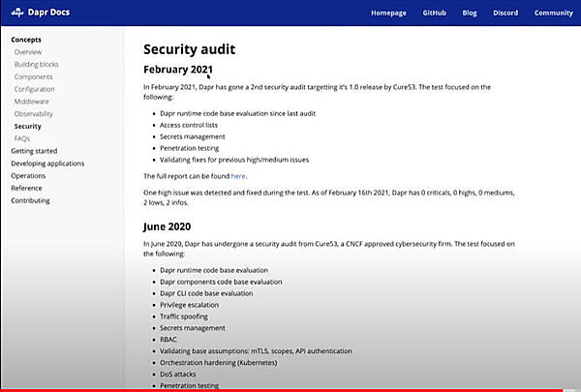Open the Components sidebar page

coord(34,76)
